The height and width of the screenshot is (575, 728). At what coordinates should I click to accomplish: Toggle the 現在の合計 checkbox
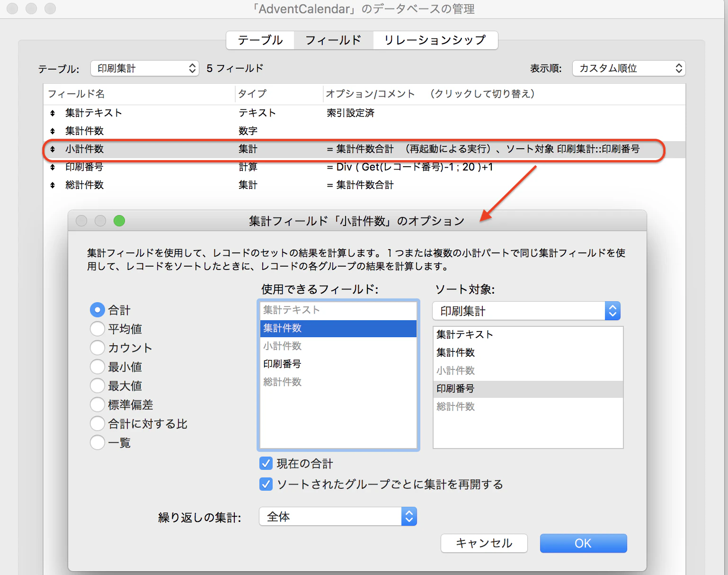coord(266,463)
